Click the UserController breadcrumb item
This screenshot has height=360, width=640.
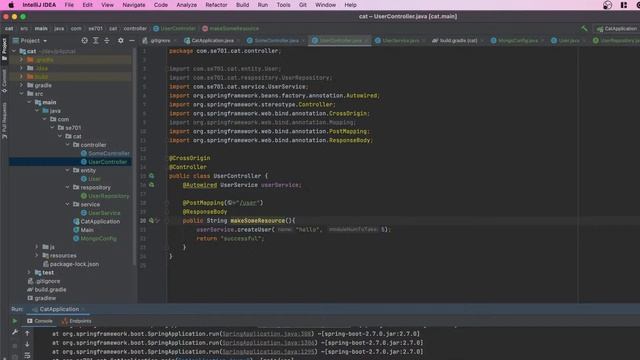pyautogui.click(x=174, y=29)
